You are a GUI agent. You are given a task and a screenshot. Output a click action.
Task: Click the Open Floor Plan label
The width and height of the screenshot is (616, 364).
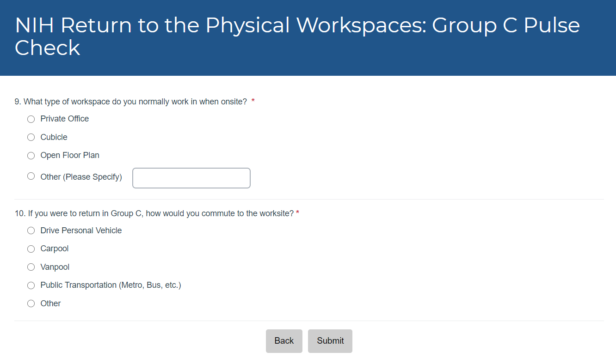coord(70,155)
